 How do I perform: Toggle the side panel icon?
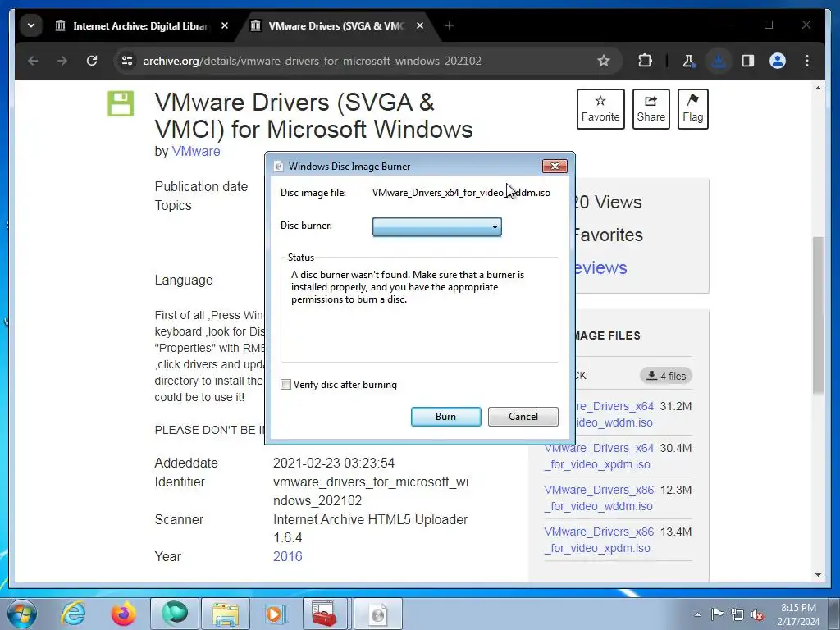748,61
